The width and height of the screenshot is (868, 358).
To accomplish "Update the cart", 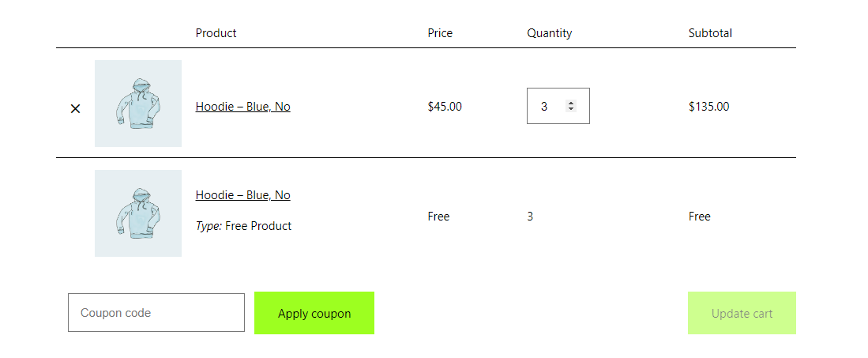I will coord(742,313).
